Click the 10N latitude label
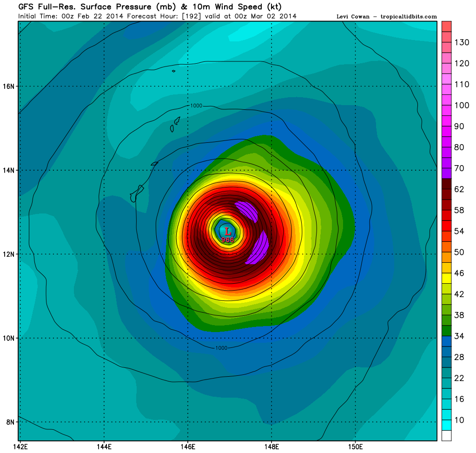 click(x=9, y=338)
